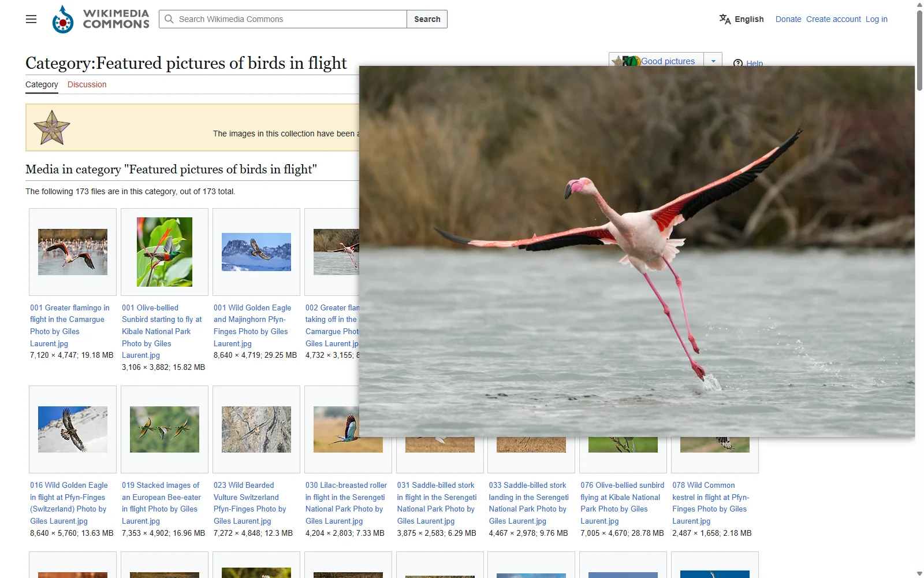
Task: Open 033 Saddle-billed stork landing link
Action: click(x=528, y=503)
